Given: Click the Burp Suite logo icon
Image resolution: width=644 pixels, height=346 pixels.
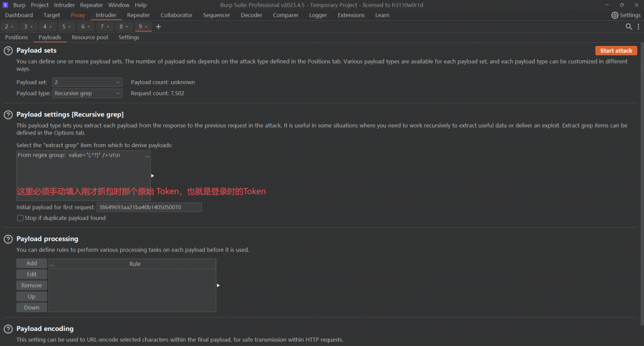Looking at the screenshot, I should point(6,5).
